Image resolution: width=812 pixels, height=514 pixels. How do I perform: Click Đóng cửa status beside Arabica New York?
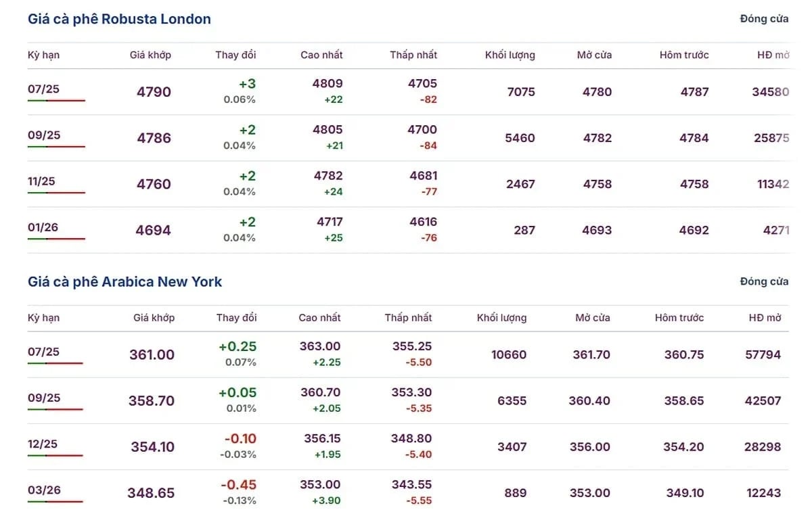[x=764, y=281]
